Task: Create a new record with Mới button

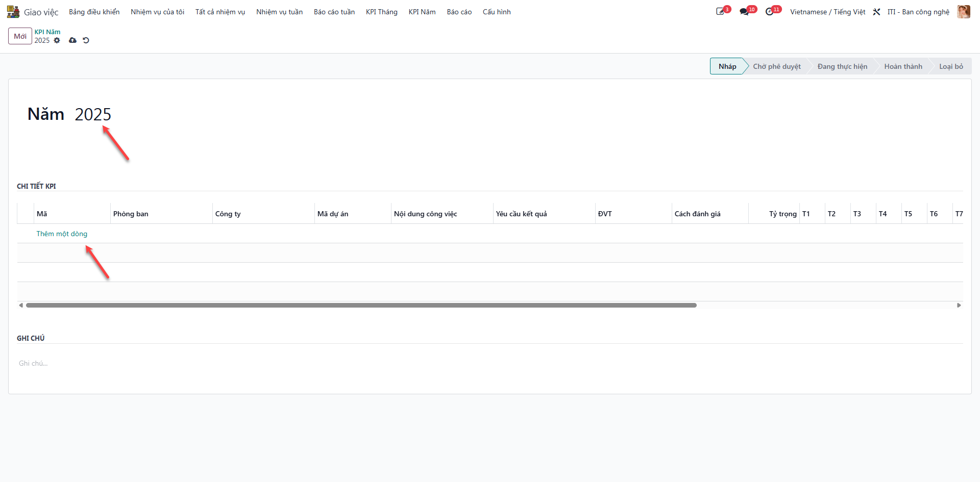Action: (20, 36)
